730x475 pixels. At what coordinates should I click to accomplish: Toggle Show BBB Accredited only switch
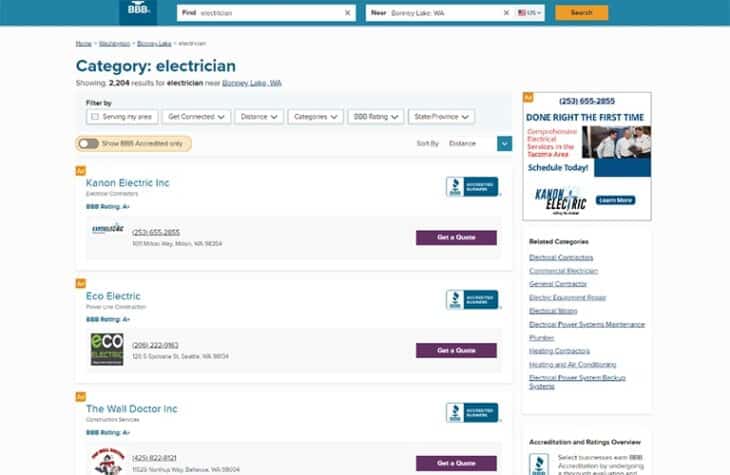(x=89, y=144)
